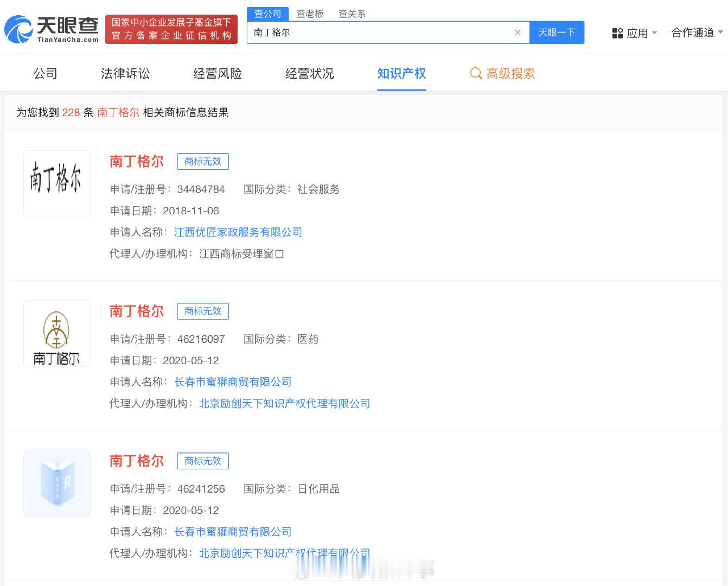The height and width of the screenshot is (586, 728).
Task: Click the application date 2018-11-06
Action: tap(191, 211)
